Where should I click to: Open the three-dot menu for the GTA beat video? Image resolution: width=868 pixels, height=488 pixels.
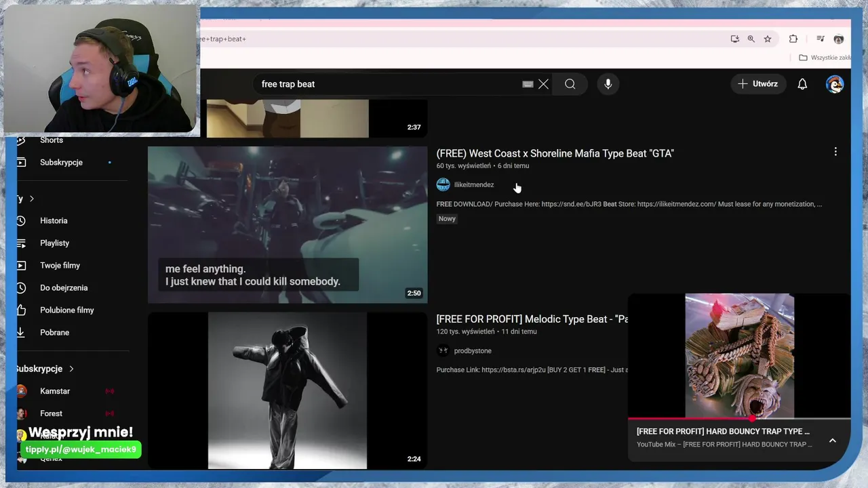pyautogui.click(x=835, y=152)
